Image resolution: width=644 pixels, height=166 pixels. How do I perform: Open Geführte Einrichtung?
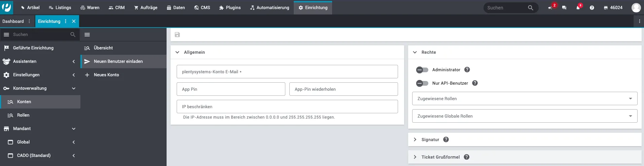[40, 48]
